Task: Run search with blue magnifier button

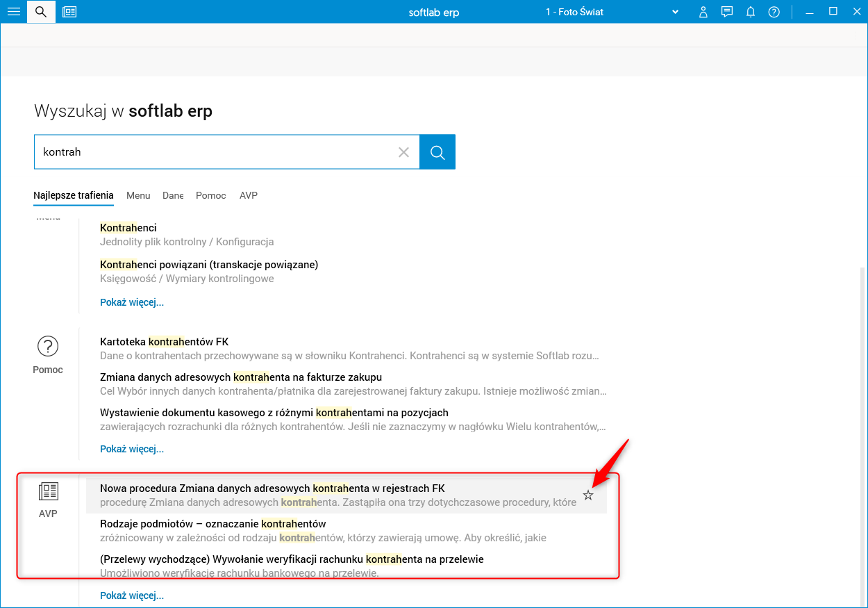Action: (x=437, y=152)
